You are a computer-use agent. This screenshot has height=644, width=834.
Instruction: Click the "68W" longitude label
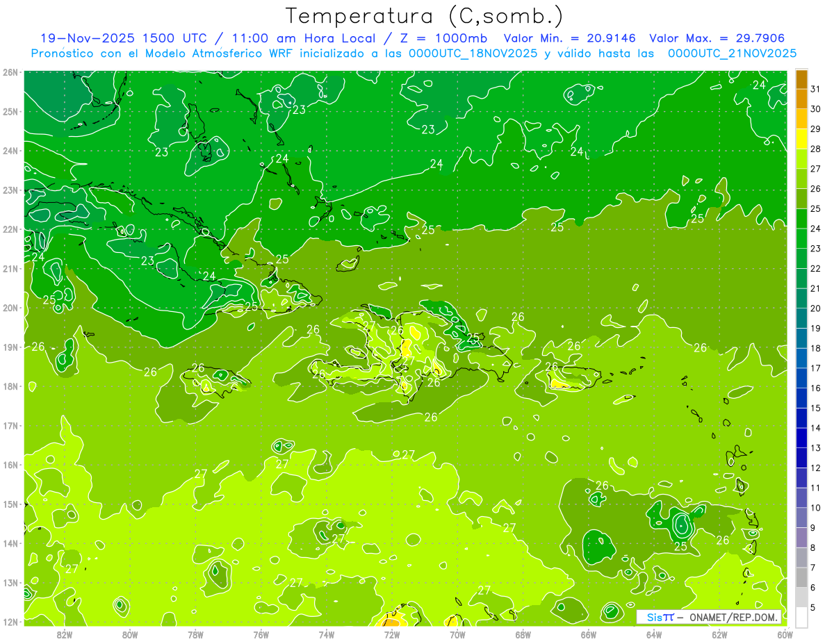tap(523, 634)
